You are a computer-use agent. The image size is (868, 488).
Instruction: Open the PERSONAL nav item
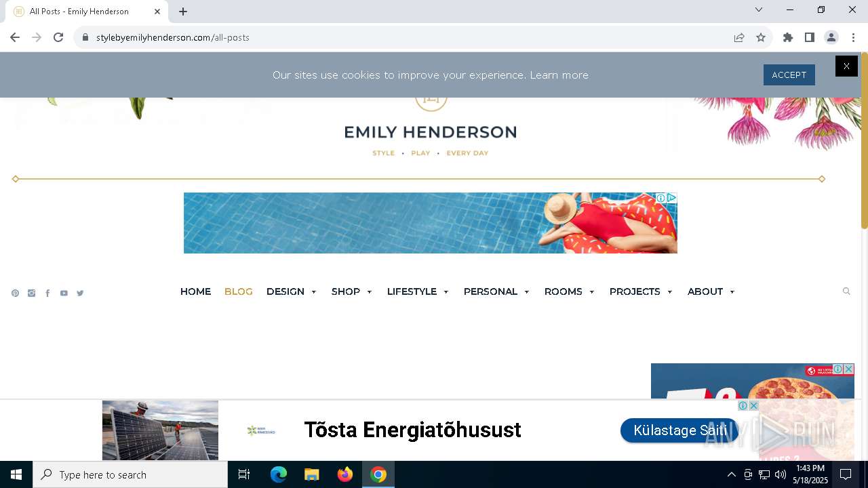(x=490, y=291)
